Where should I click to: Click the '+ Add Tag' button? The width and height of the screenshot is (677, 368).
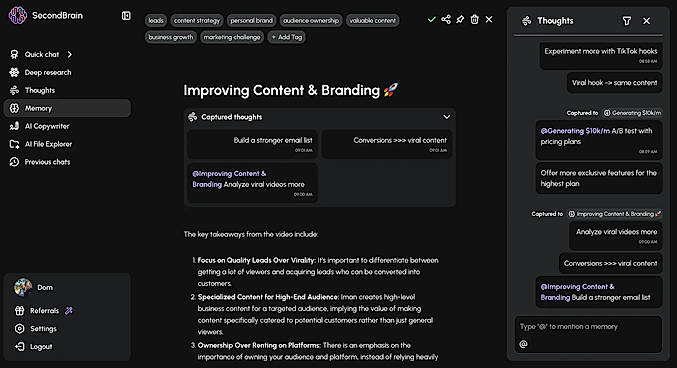click(287, 37)
